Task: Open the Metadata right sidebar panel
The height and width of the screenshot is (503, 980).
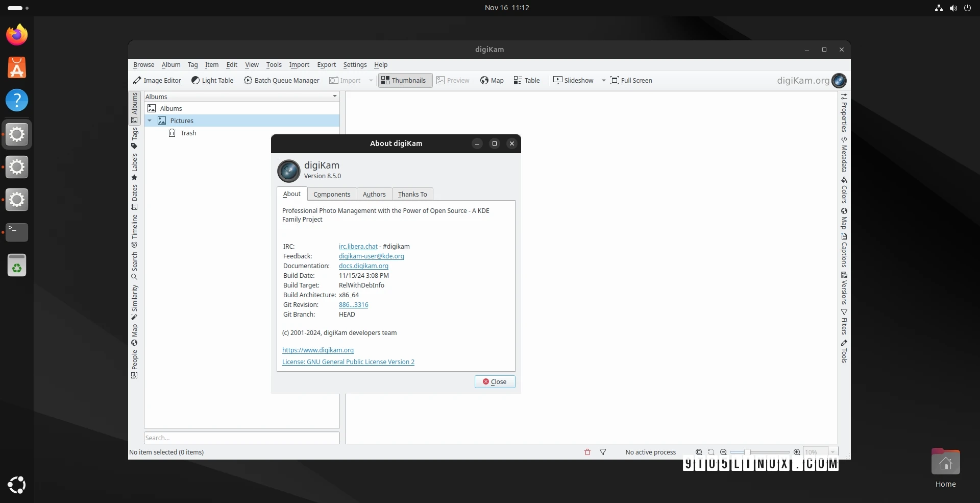Action: coord(844,154)
